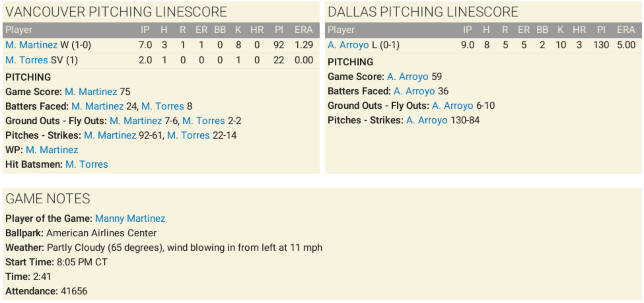644x303 pixels.
Task: Open Manny Martinez Player of the Game link
Action: point(130,219)
